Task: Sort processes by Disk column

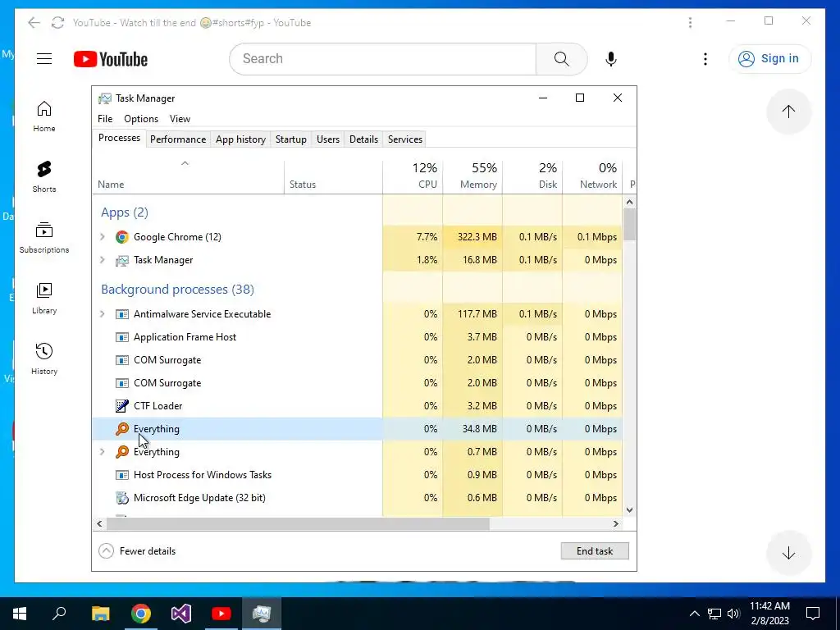Action: 532,177
